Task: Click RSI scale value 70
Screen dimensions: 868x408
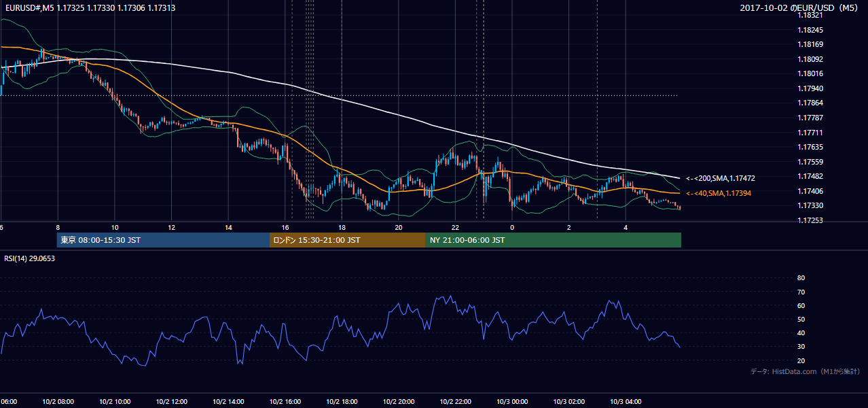Action: 801,292
